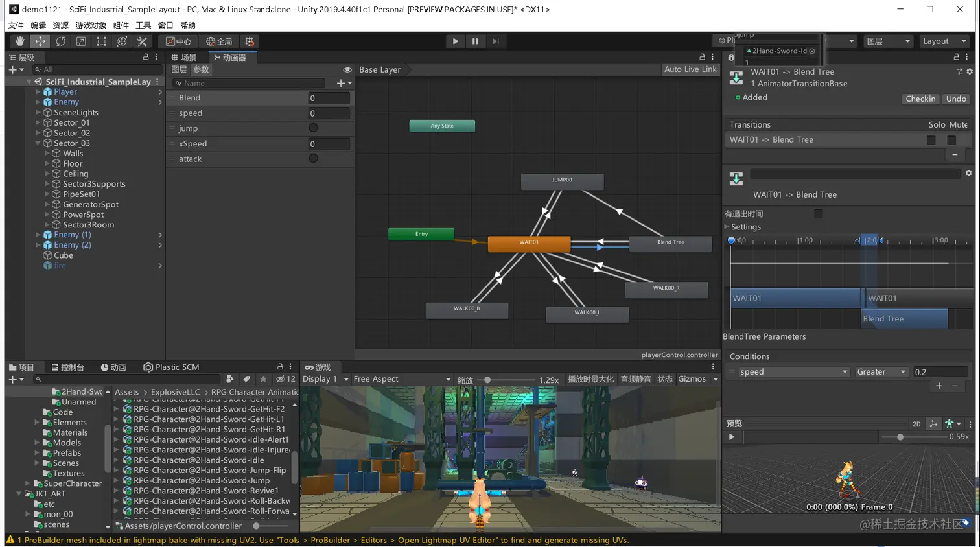
Task: Toggle Solo for WAIT01 transition
Action: click(x=931, y=140)
